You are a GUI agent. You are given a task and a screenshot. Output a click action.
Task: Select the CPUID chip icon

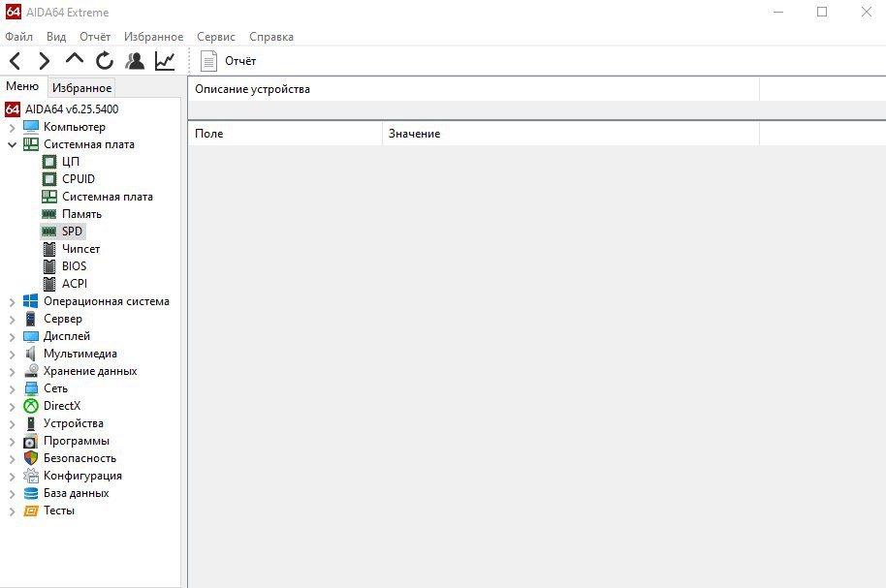tap(49, 179)
